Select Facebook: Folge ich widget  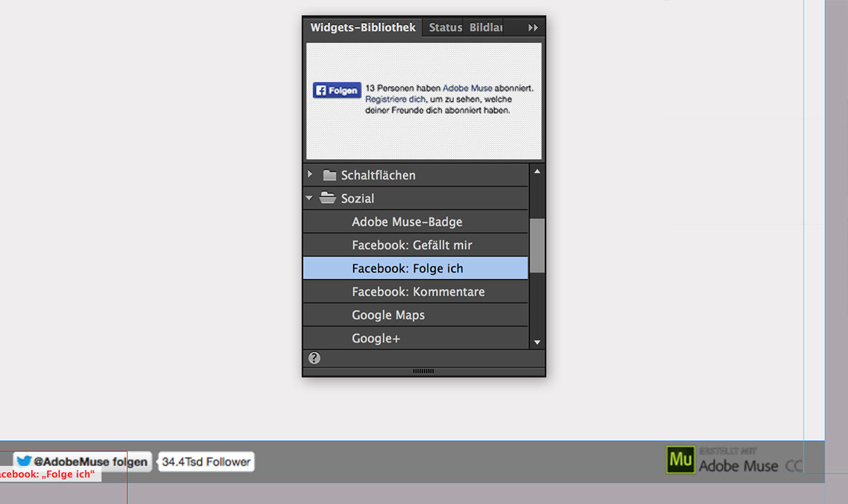(416, 268)
